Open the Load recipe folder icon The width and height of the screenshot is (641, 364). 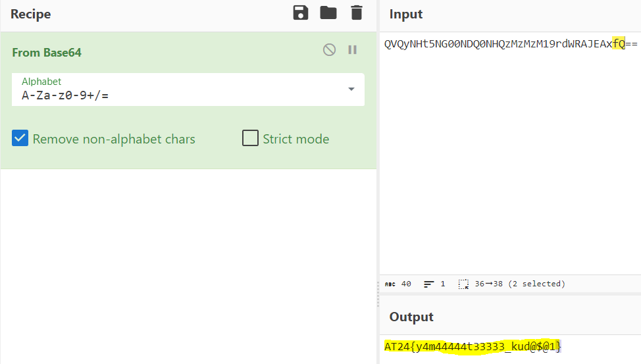328,13
